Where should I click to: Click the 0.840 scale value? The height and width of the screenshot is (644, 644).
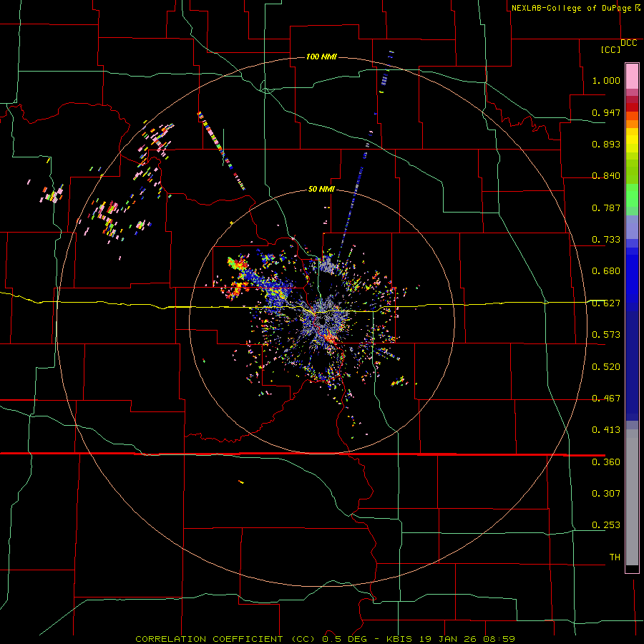coord(606,176)
